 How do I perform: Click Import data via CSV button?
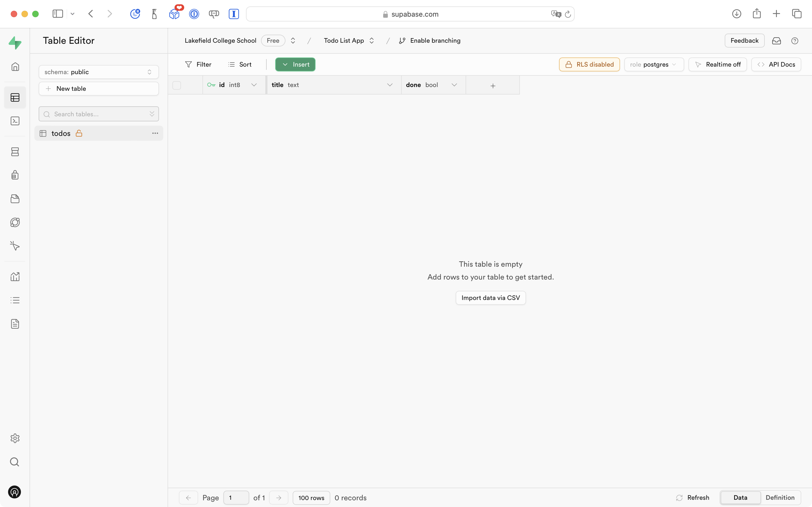pos(490,298)
